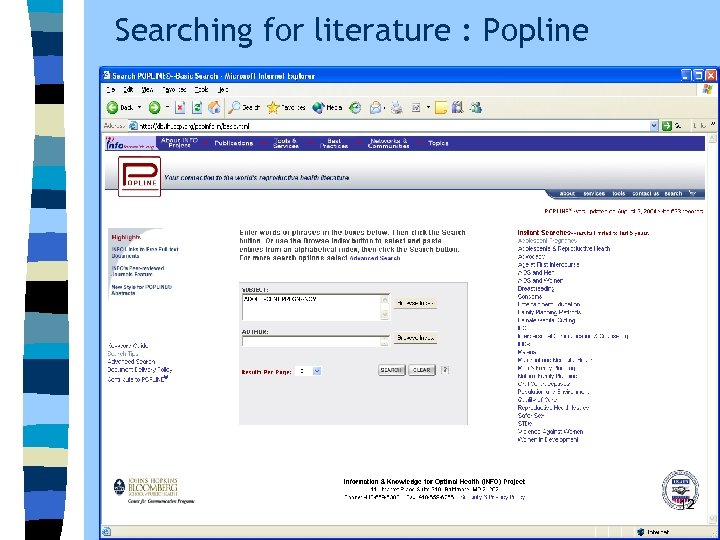
Task: Open the Help menu
Action: point(223,90)
